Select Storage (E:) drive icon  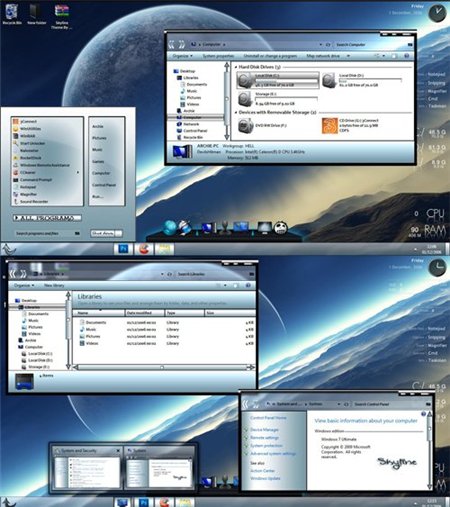[245, 99]
